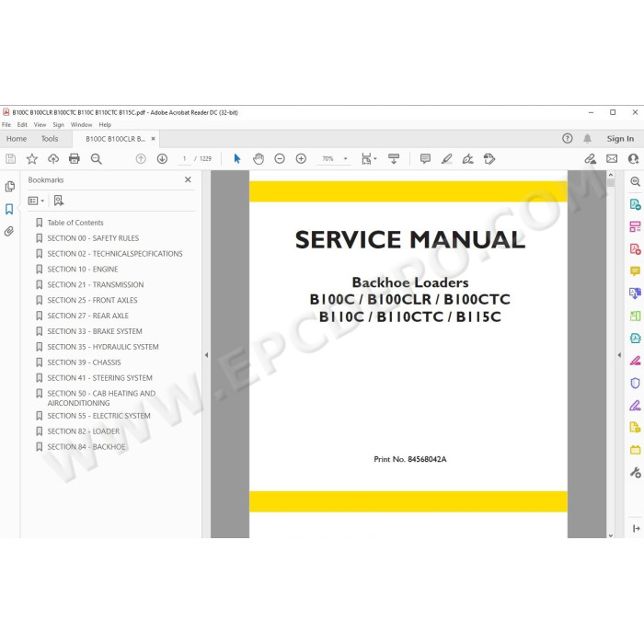The image size is (644, 644).
Task: Open the Sign menu
Action: click(x=58, y=124)
